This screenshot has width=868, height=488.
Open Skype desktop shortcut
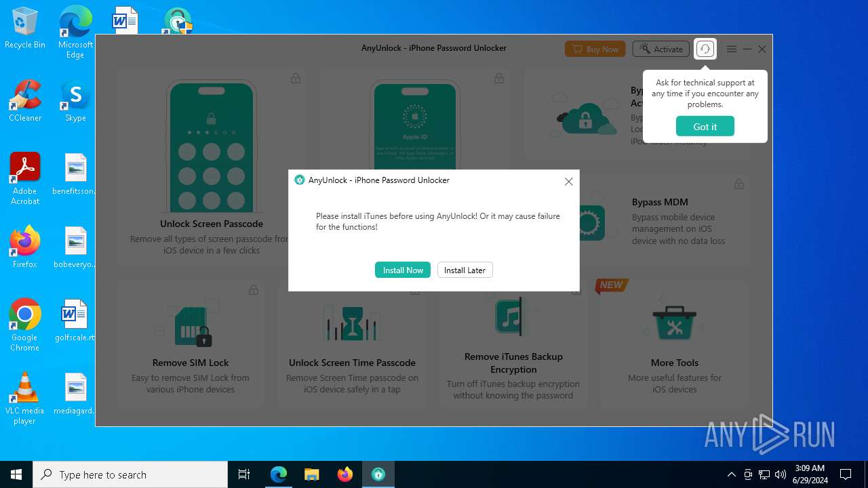[75, 101]
